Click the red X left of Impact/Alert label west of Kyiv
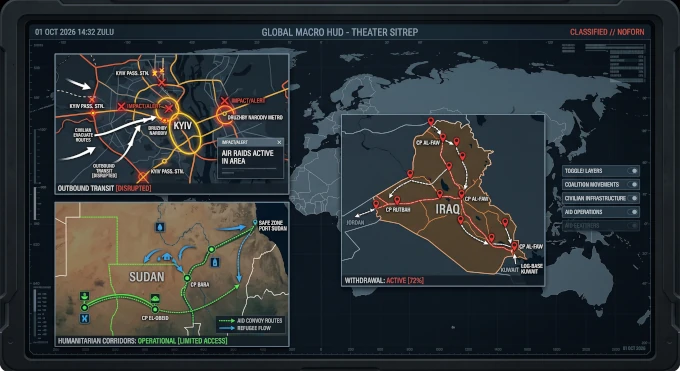Image resolution: width=680 pixels, height=371 pixels. click(x=121, y=106)
